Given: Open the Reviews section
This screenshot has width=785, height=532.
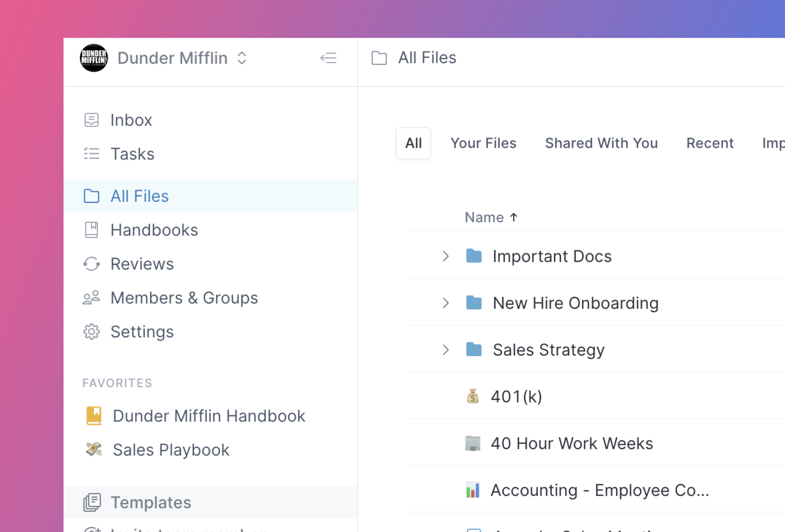Looking at the screenshot, I should (x=142, y=264).
